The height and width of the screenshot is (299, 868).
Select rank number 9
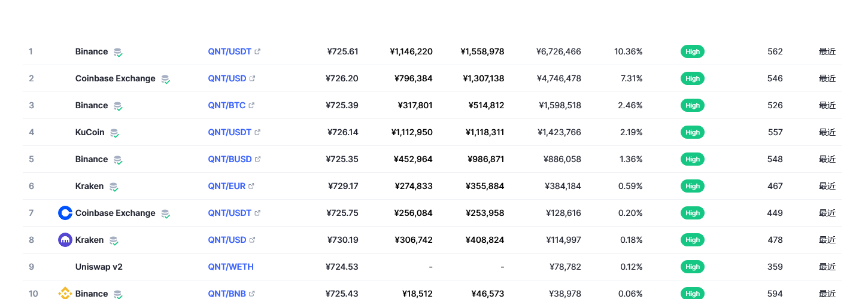tap(31, 267)
